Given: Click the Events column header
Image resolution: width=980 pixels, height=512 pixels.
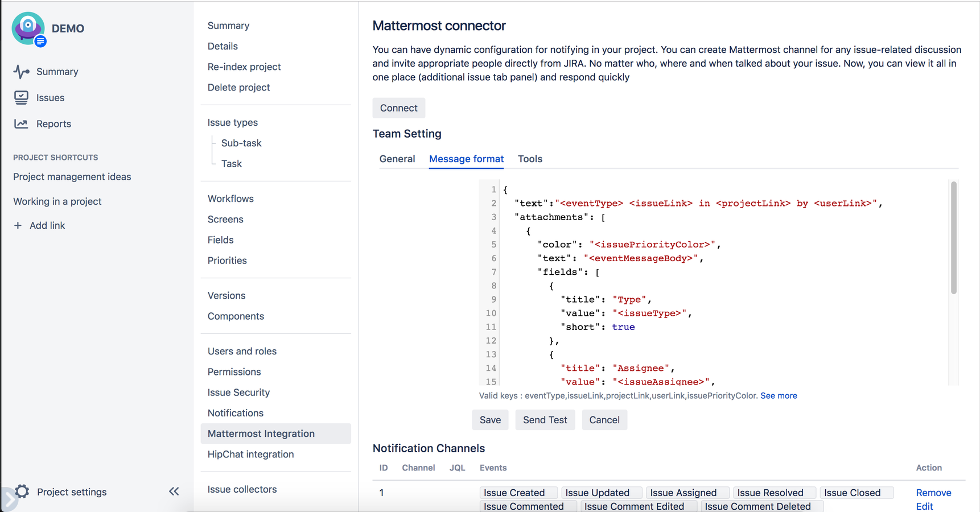Looking at the screenshot, I should [x=493, y=468].
